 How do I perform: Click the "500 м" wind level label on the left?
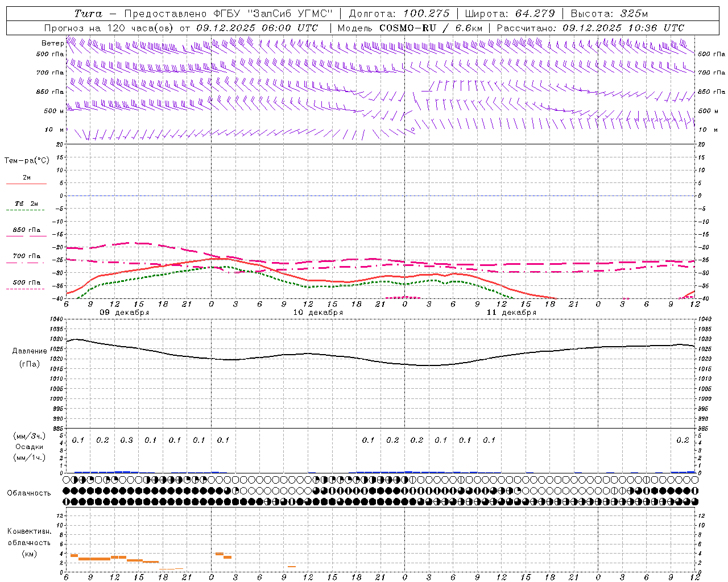click(54, 111)
